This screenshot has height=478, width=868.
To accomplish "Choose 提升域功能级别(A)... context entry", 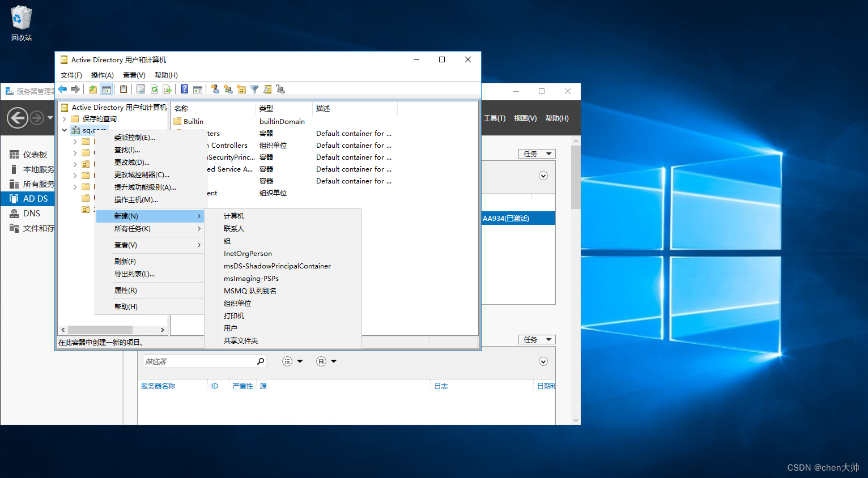I will pos(150,187).
